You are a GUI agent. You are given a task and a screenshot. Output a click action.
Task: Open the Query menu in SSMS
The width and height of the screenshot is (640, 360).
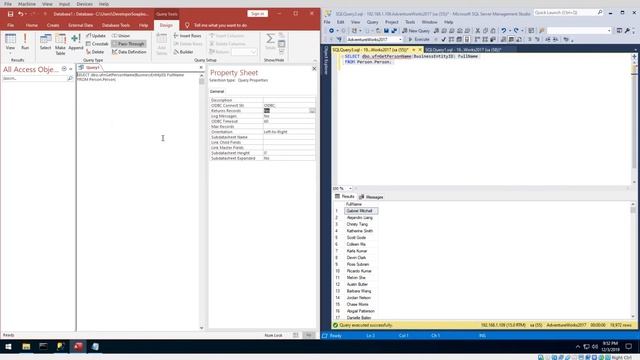(372, 22)
